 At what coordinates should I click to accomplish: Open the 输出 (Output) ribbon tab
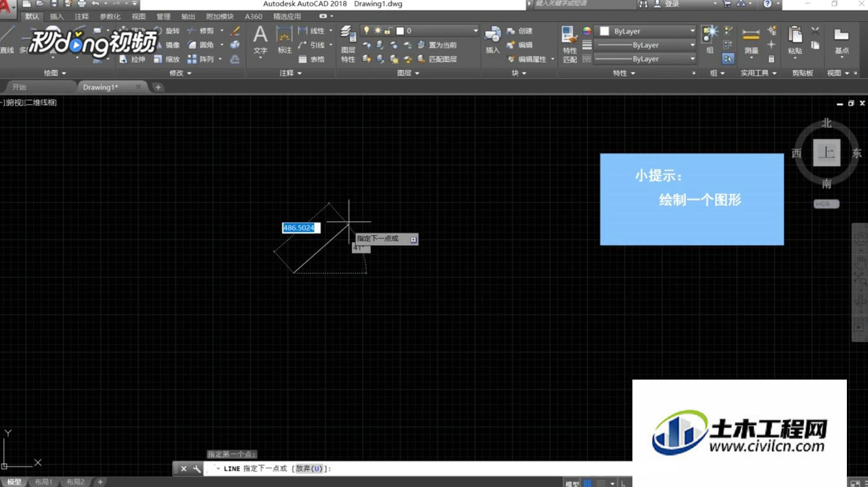click(x=188, y=17)
